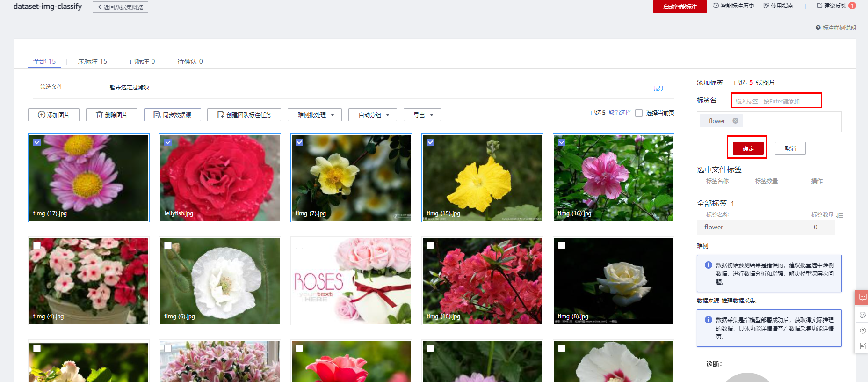Click the smiley face floating side icon
This screenshot has width=868, height=382.
(x=862, y=315)
